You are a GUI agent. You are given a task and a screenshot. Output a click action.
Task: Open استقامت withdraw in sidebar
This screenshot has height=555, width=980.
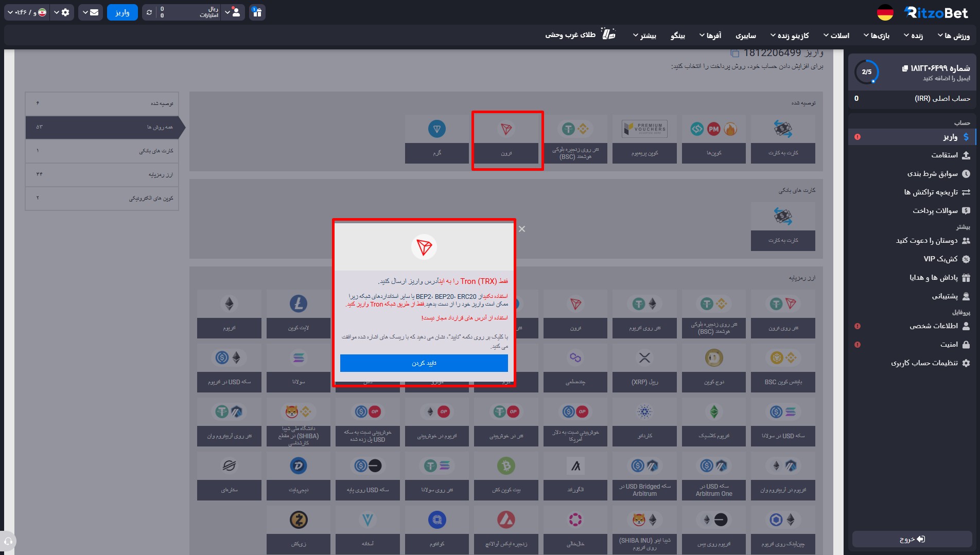click(912, 155)
